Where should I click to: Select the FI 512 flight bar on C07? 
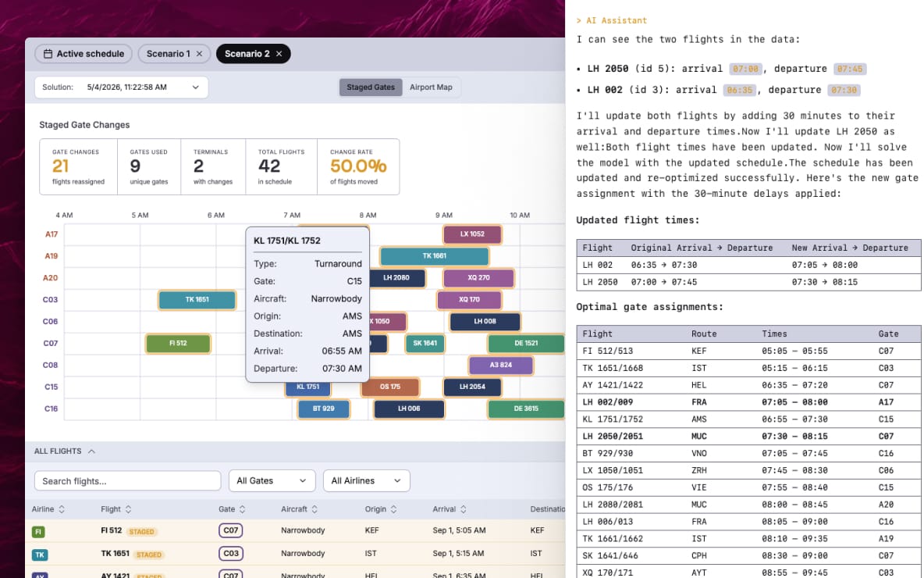[x=178, y=343]
